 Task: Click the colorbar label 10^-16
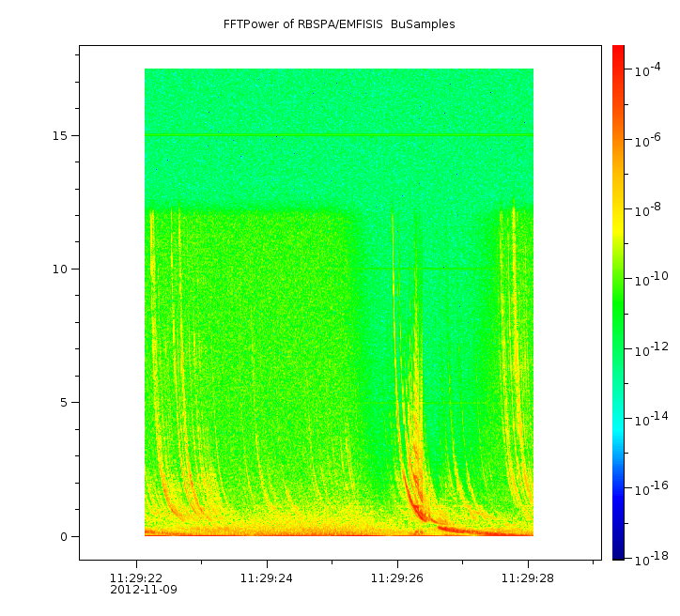click(652, 489)
